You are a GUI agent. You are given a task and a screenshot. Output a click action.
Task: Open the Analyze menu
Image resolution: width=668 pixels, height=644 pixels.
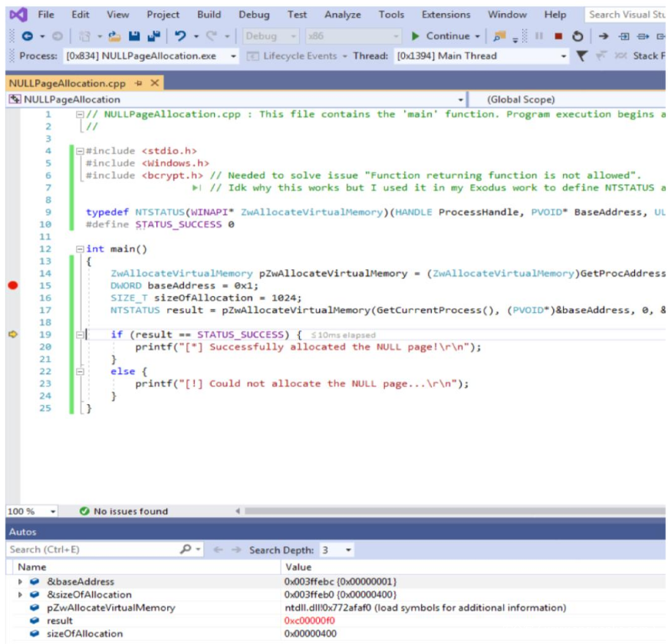pyautogui.click(x=342, y=15)
